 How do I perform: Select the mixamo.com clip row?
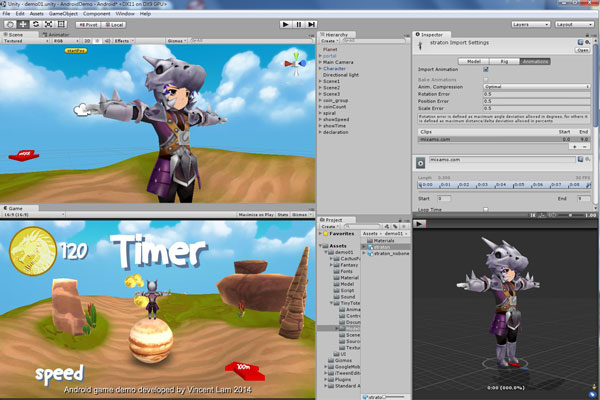coord(504,139)
